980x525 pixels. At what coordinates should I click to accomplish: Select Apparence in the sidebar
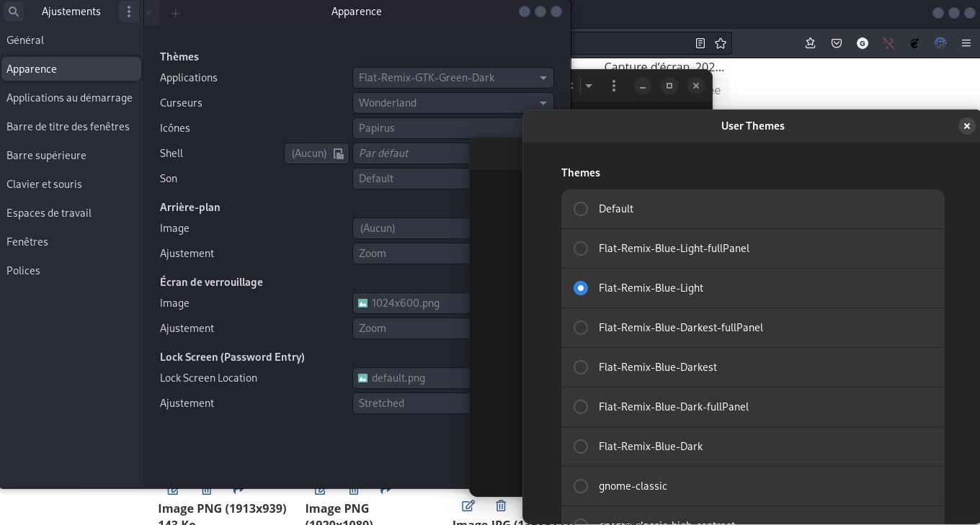[71, 69]
